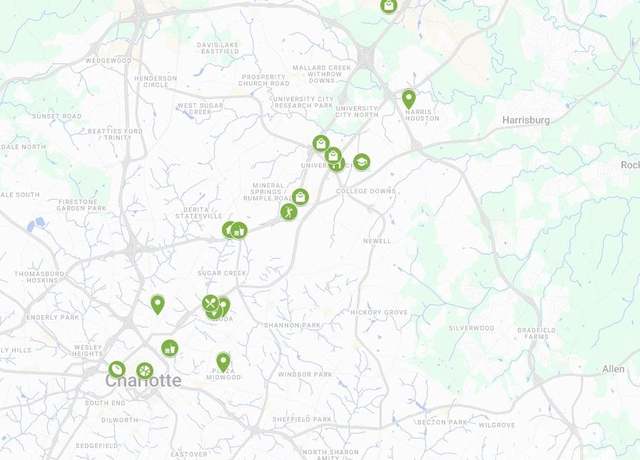The width and height of the screenshot is (640, 460).
Task: Select shopping bag marker below University City Research Park
Action: 321,143
